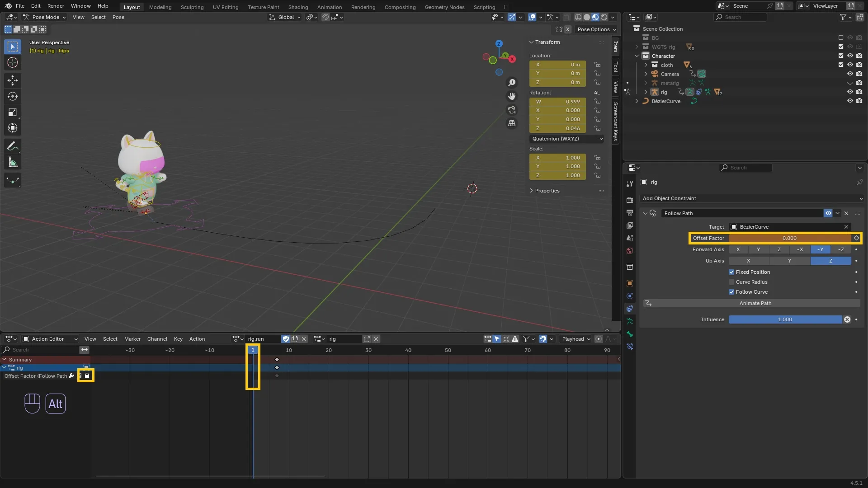
Task: Click the Animate Path button
Action: [755, 303]
